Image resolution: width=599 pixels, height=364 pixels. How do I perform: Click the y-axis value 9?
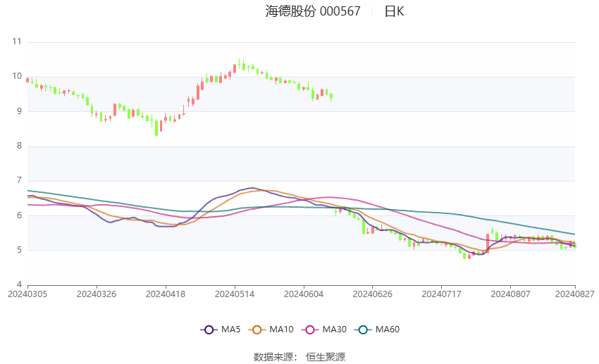19,111
